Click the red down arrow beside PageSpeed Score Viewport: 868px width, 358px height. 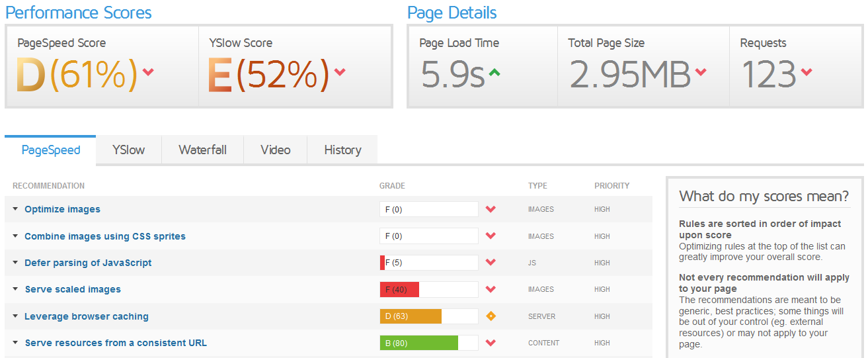pos(148,72)
